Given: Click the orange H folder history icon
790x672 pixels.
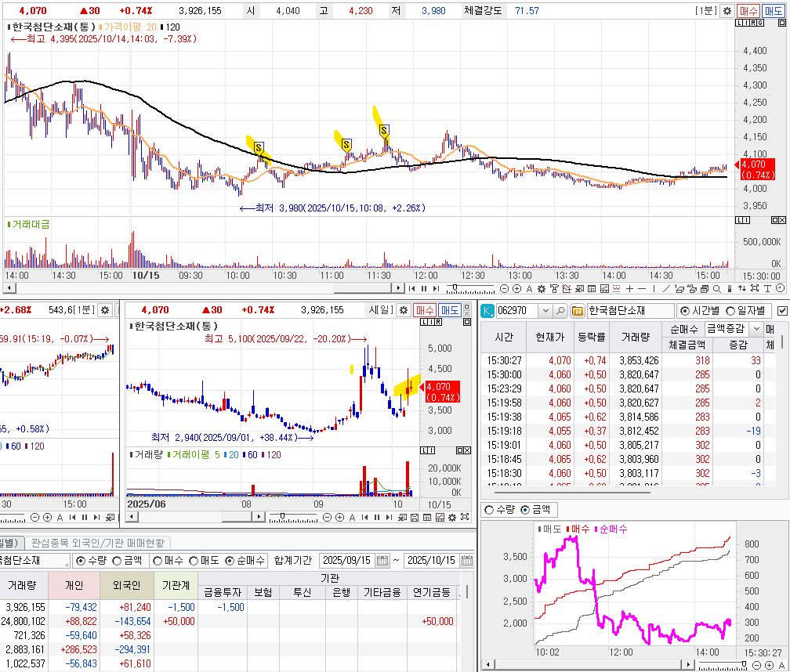Looking at the screenshot, I should coord(578,311).
